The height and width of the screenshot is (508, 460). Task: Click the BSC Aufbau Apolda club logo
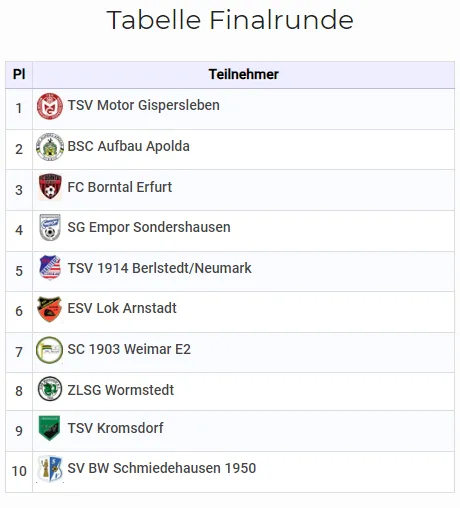pyautogui.click(x=50, y=147)
